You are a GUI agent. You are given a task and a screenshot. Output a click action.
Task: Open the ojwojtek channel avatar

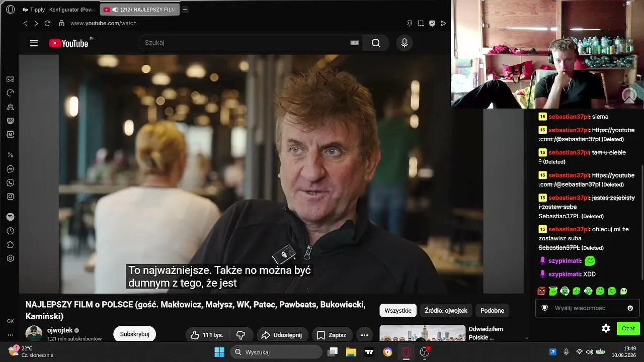pyautogui.click(x=34, y=334)
